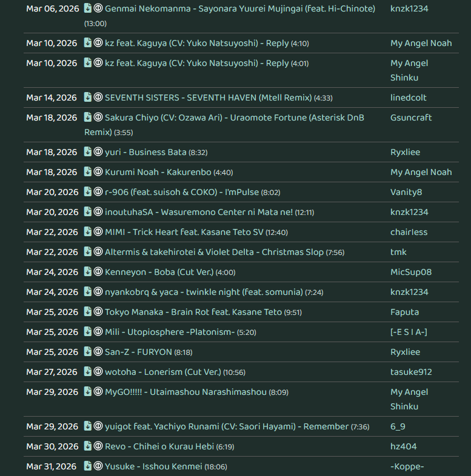Open yuri - Business Bata link
Image resolution: width=471 pixels, height=476 pixels.
145,152
